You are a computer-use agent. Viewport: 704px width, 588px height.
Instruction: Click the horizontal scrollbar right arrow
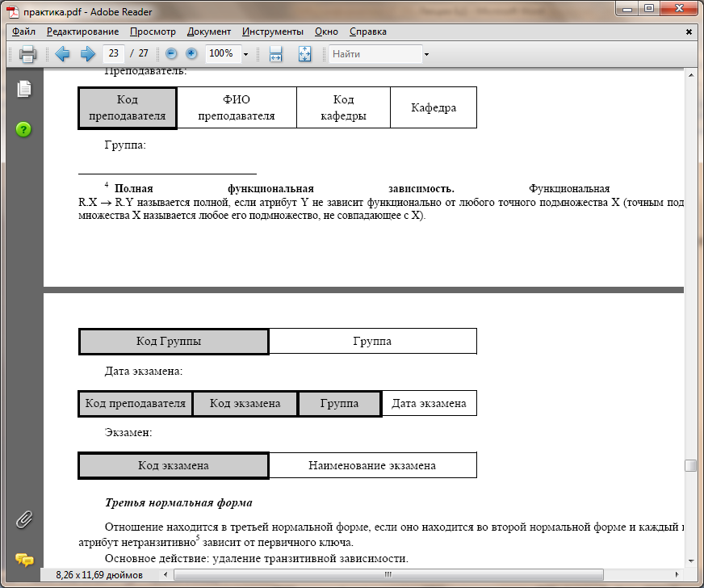677,574
